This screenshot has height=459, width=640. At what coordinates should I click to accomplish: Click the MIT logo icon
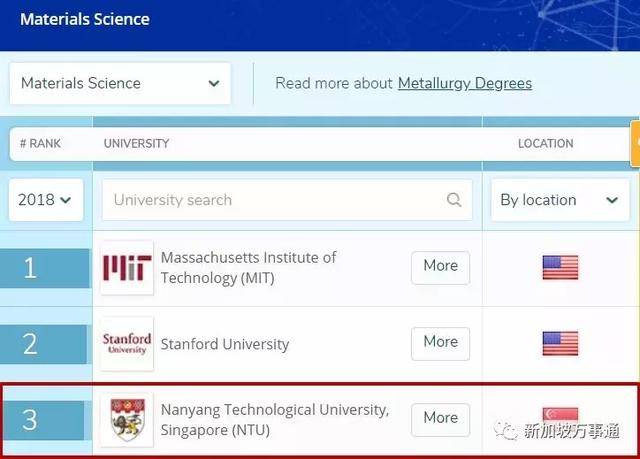coord(127,268)
